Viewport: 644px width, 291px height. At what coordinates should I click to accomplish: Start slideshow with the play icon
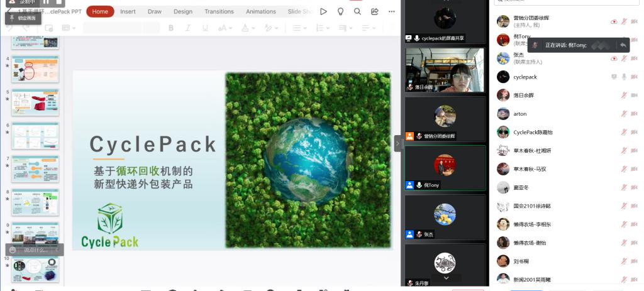click(323, 11)
